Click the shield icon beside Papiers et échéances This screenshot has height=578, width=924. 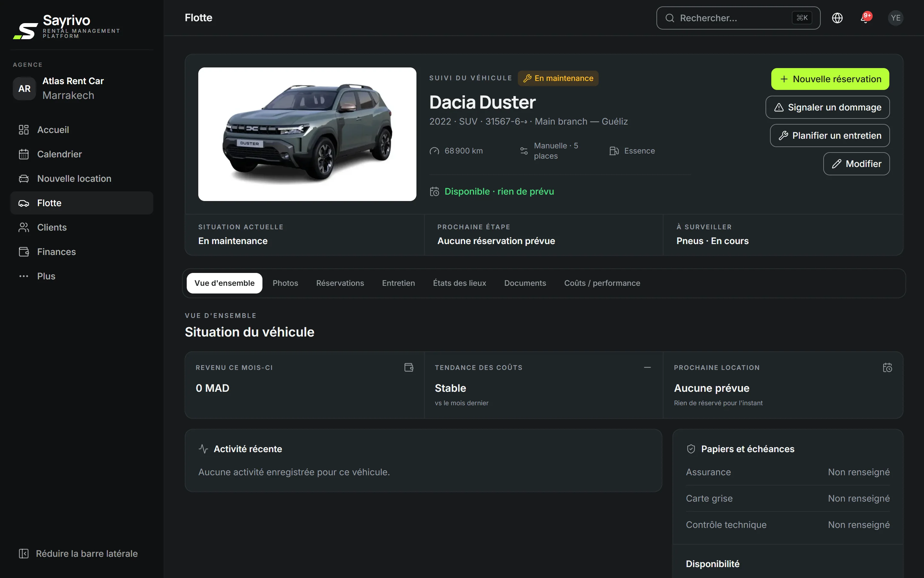pyautogui.click(x=691, y=449)
